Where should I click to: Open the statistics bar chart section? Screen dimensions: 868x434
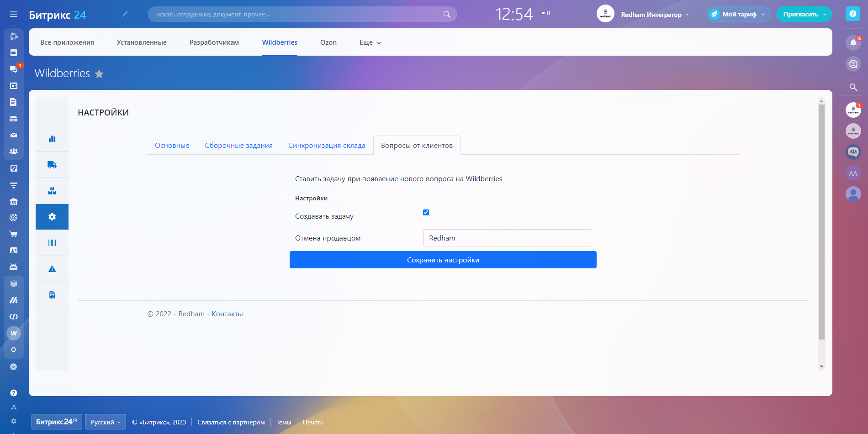pos(52,139)
